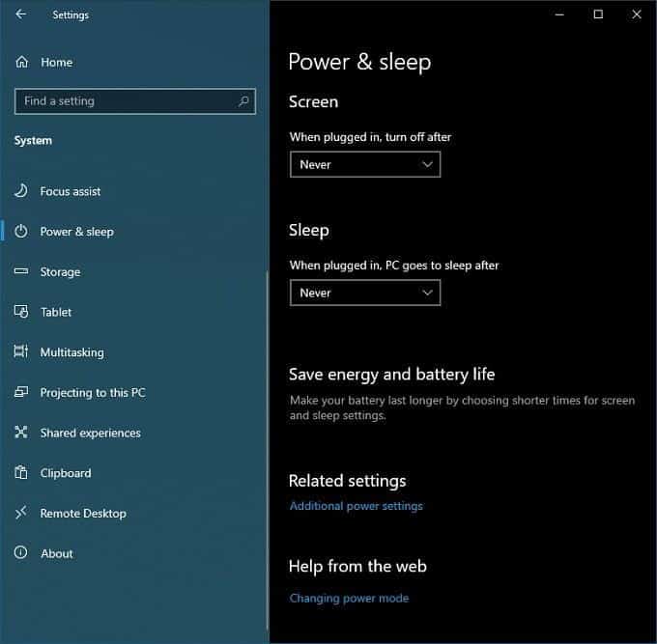The image size is (657, 644).
Task: Click the Projecting to this PC icon
Action: coord(21,392)
